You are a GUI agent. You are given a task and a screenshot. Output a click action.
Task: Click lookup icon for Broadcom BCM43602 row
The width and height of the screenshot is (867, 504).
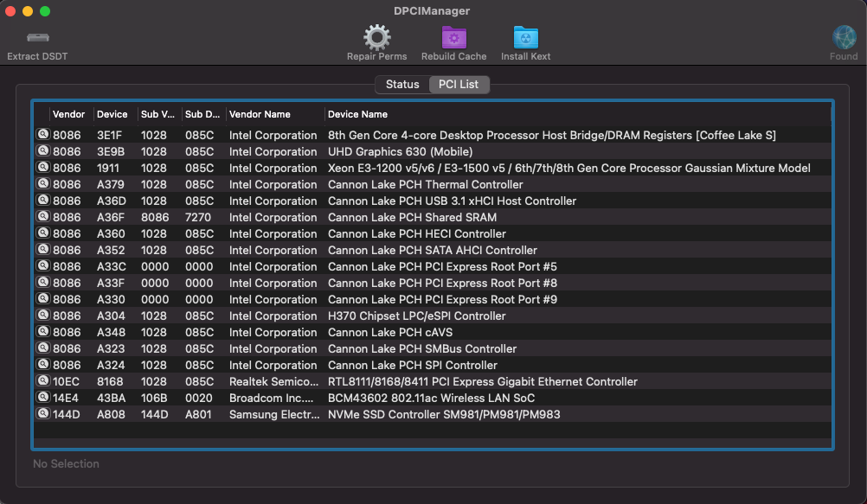pyautogui.click(x=43, y=397)
